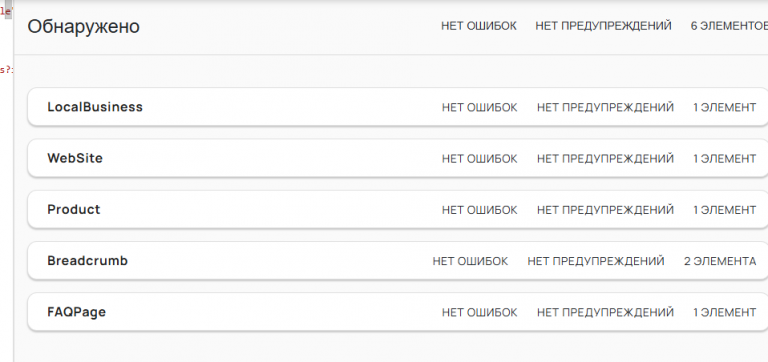Open the FAQPage result row
Screen dimensions: 768x362
click(x=398, y=312)
